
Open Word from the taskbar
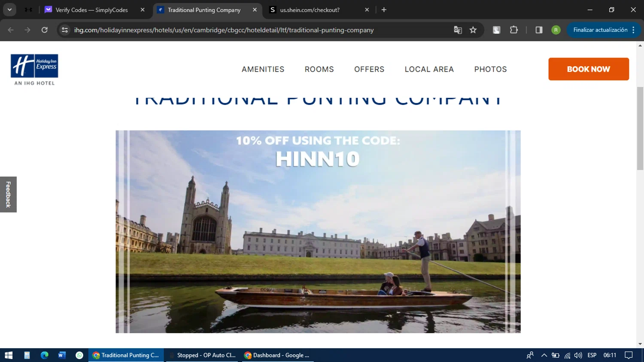62,355
